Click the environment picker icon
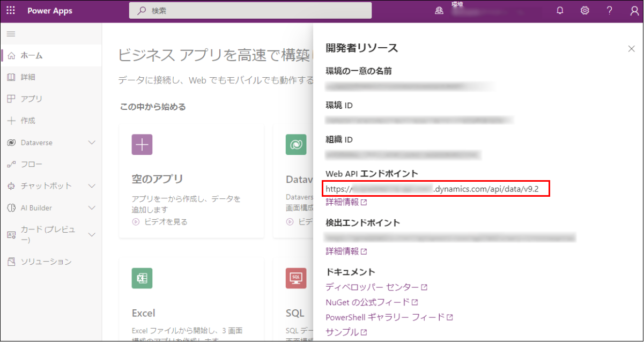The width and height of the screenshot is (644, 342). coord(439,11)
